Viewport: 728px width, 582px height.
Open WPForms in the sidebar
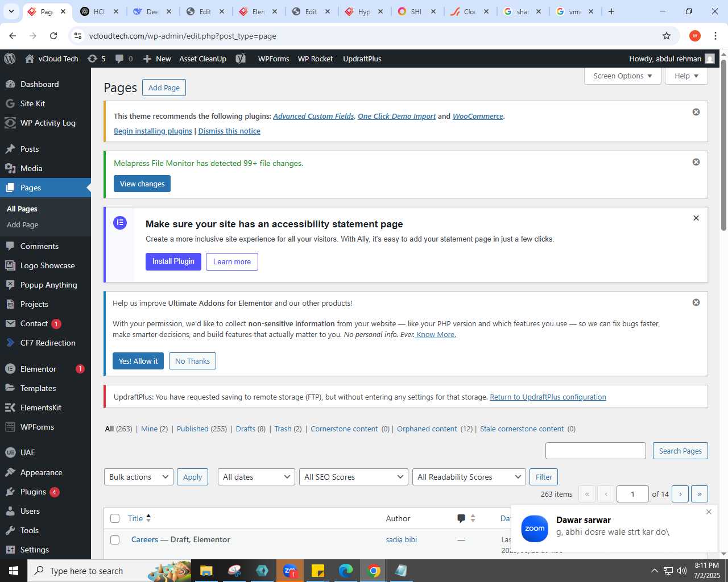point(45,427)
